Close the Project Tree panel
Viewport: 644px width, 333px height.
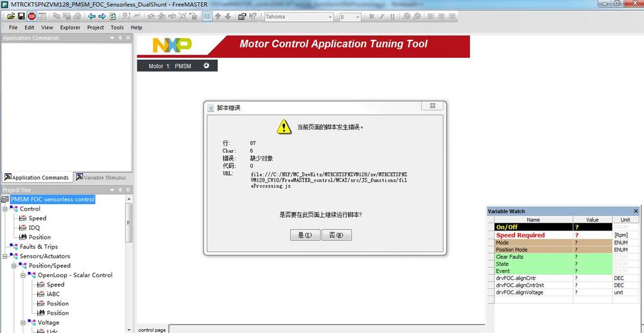point(128,190)
